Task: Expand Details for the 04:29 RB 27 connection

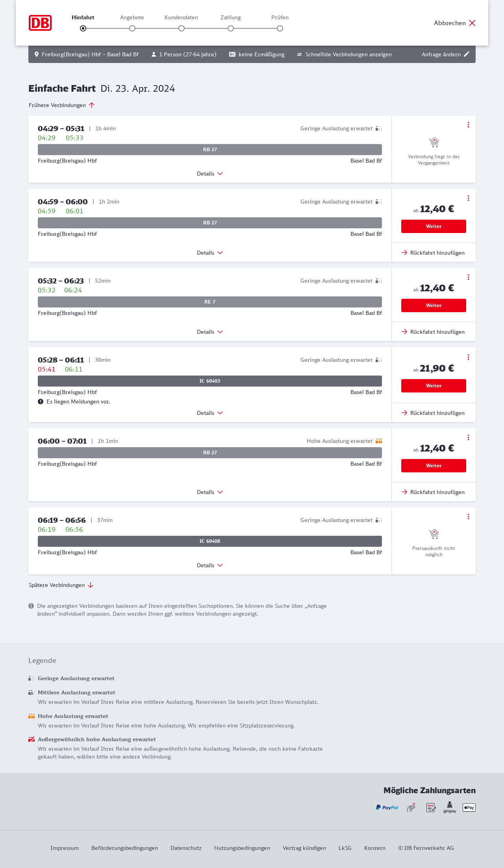Action: pos(210,174)
